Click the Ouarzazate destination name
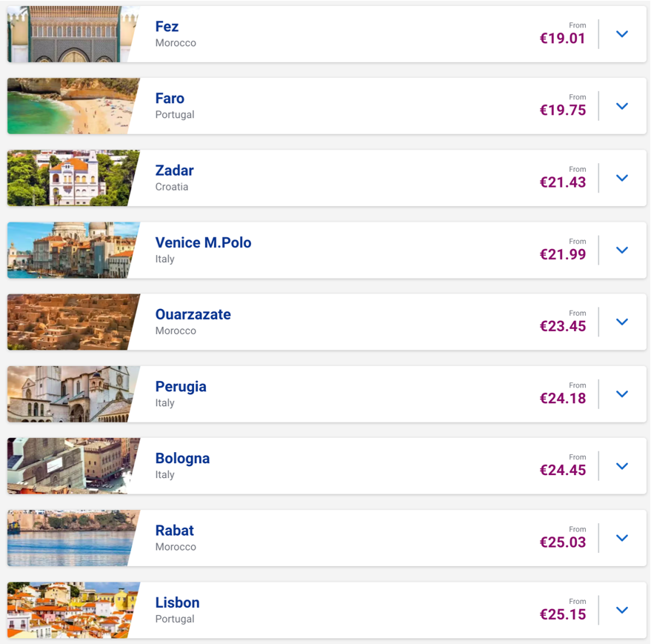Screen dimensions: 651x644 [x=193, y=314]
